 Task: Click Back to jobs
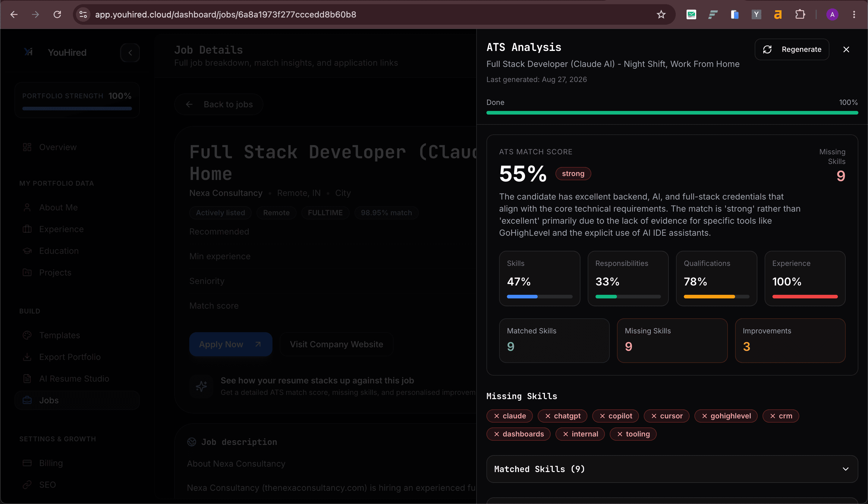(x=219, y=104)
